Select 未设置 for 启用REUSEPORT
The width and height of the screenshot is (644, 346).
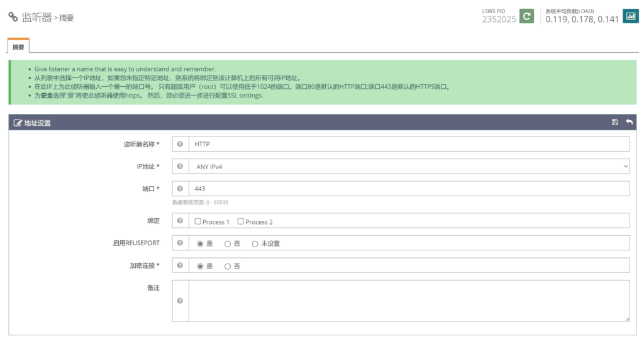pos(255,244)
